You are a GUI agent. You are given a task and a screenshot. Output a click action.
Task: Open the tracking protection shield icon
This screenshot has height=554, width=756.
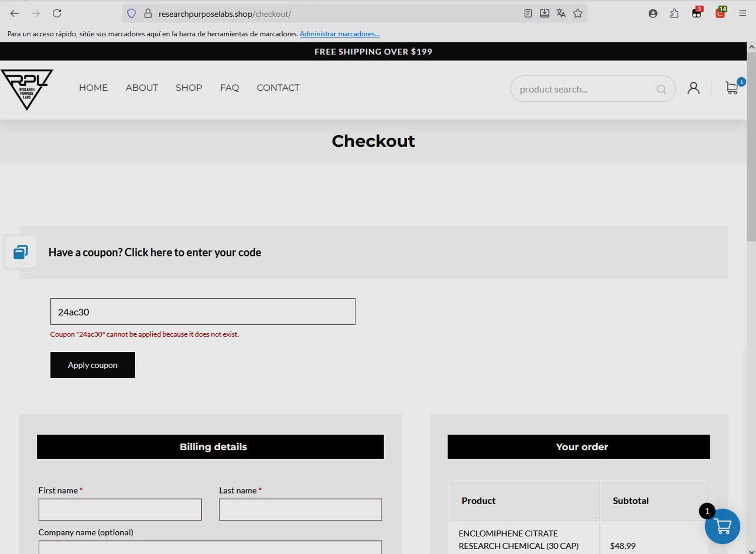(132, 14)
